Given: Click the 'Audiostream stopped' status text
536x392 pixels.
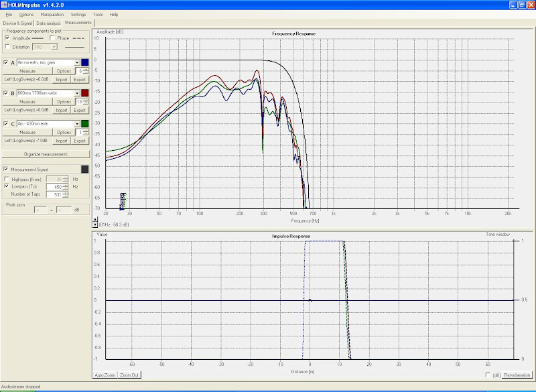Looking at the screenshot, I should (x=21, y=387).
